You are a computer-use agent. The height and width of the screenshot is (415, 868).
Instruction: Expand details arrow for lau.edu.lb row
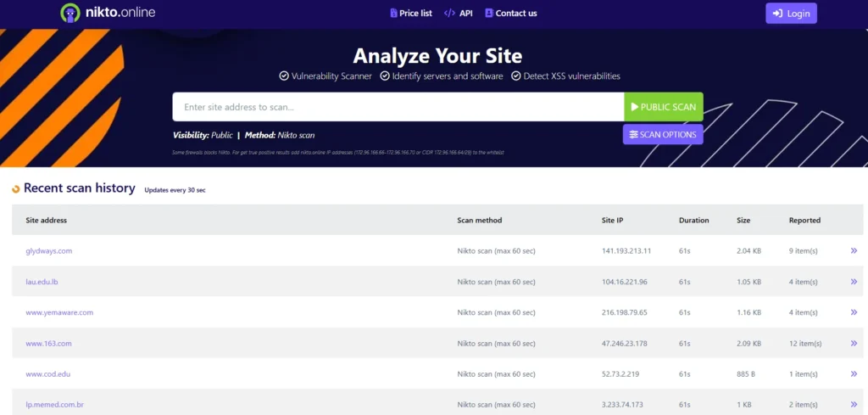coord(854,282)
